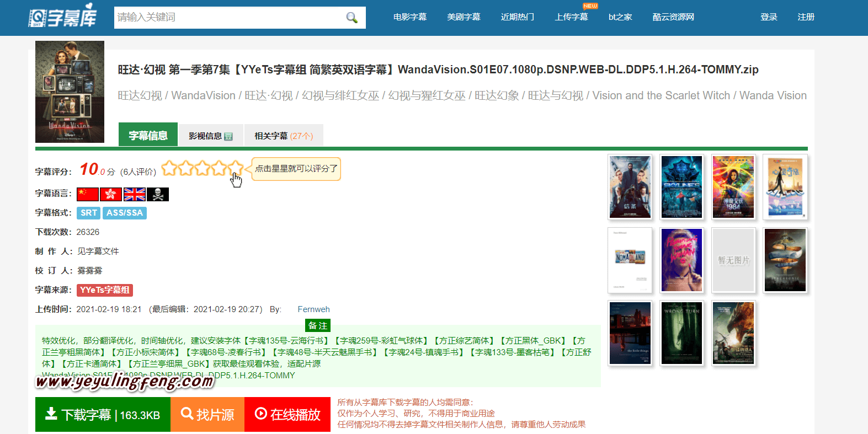Open the 上传字幕 page
Viewport: 868px width, 434px height.
pyautogui.click(x=572, y=17)
